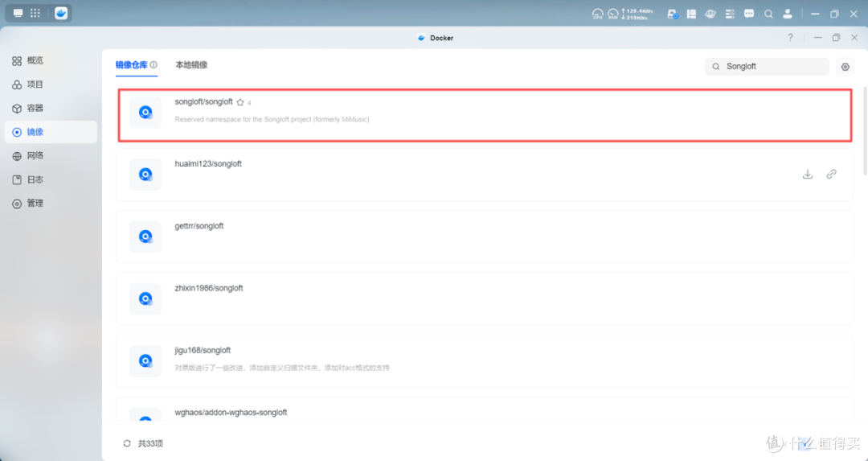Click the gettrr/songloft image icon
Screen dimensions: 868x461
coord(145,237)
